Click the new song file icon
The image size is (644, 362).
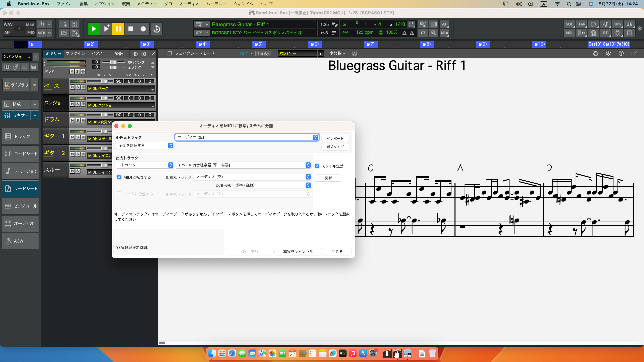coord(64,24)
